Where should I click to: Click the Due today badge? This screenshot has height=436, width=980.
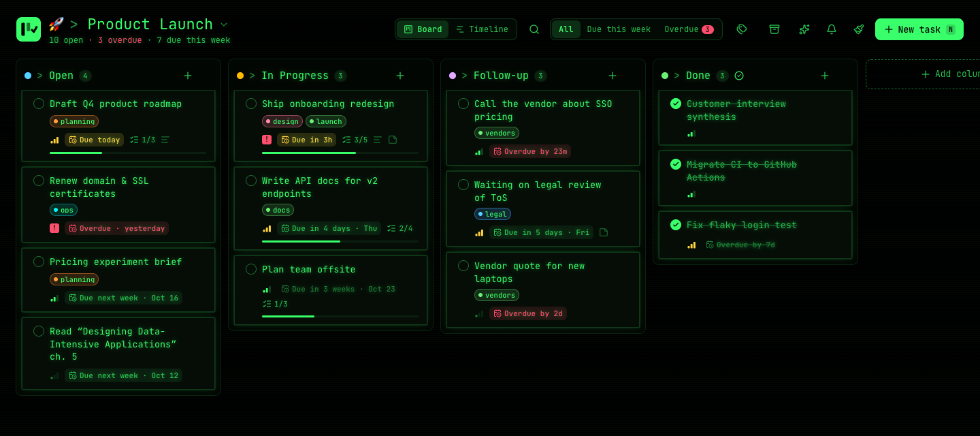click(x=95, y=140)
